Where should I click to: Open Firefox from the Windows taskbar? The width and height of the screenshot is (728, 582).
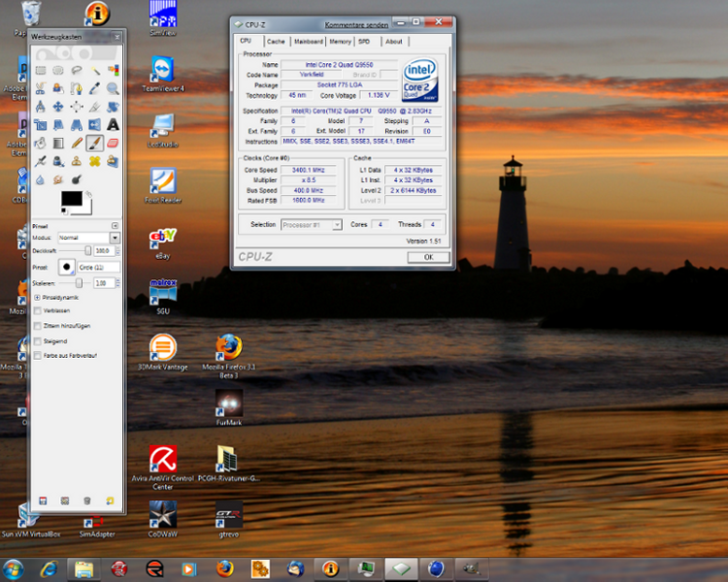click(225, 568)
